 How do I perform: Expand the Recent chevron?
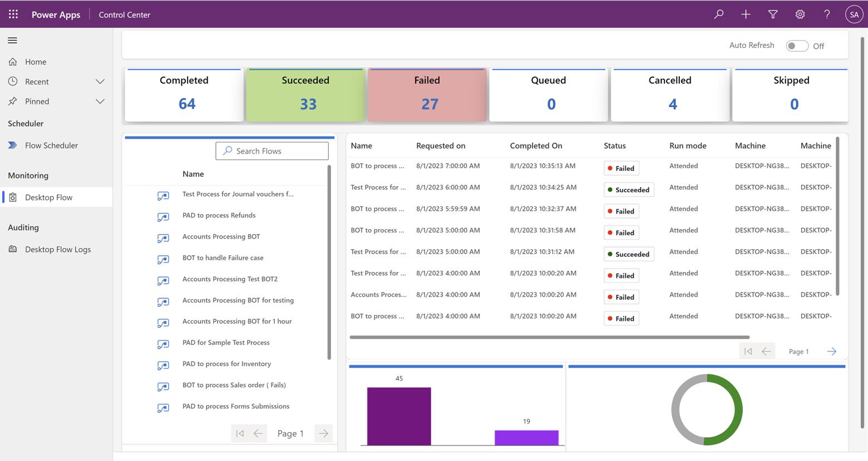click(100, 81)
